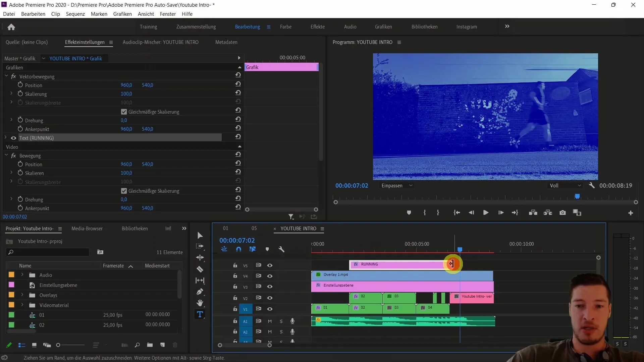Click Mark Out button
This screenshot has height=362, width=644.
click(x=438, y=213)
